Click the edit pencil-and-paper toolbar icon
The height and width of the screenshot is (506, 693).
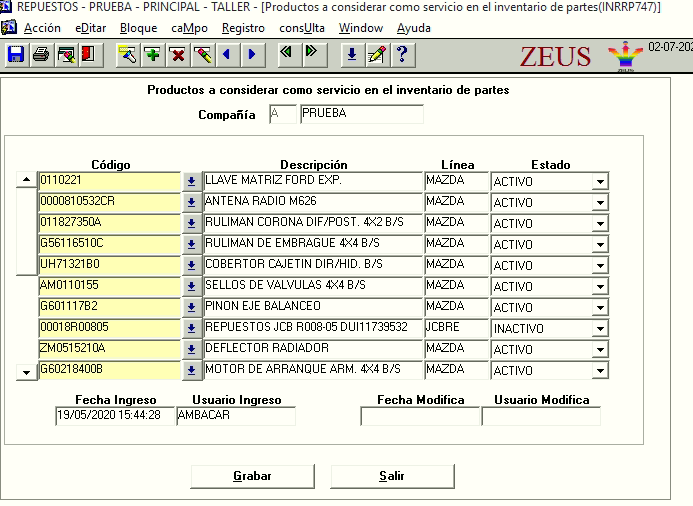tap(377, 55)
